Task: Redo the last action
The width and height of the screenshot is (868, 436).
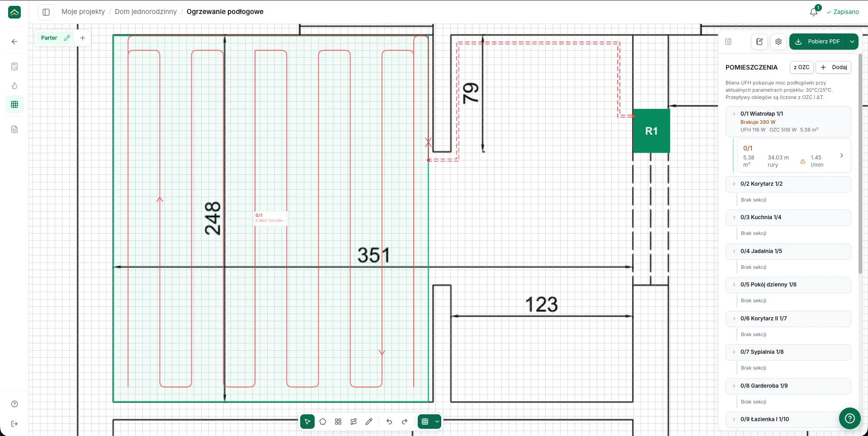Action: point(405,422)
